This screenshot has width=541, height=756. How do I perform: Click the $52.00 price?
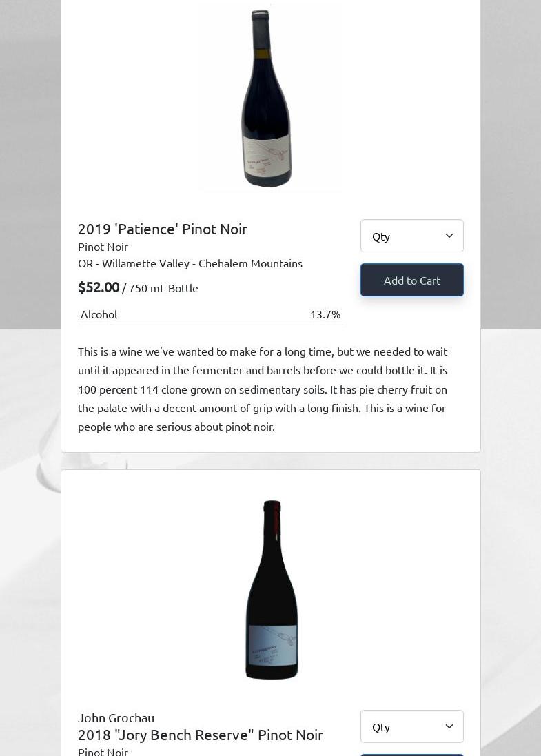99,287
